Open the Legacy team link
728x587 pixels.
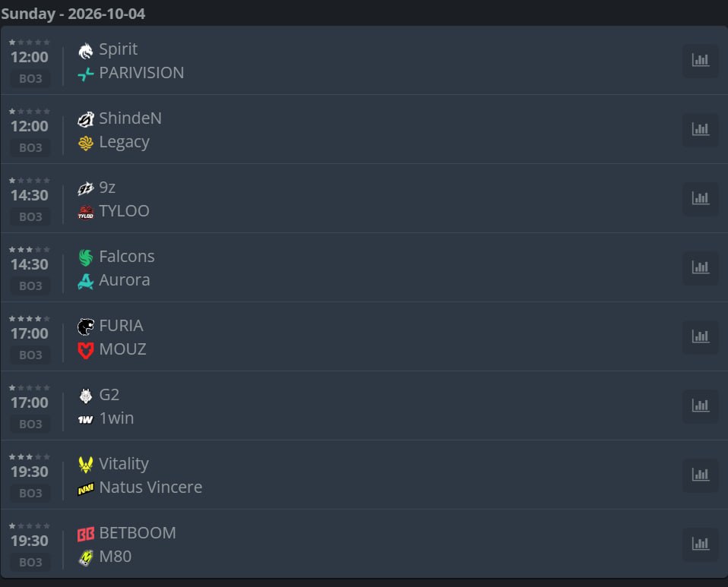point(125,142)
